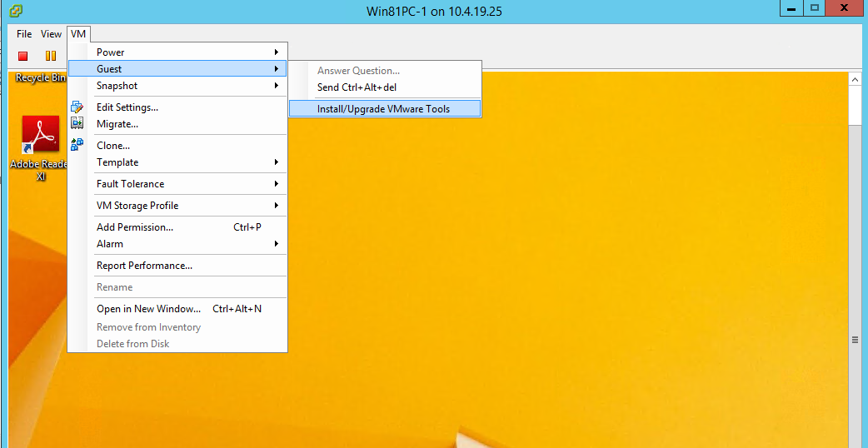Choose Open in New Window...
The height and width of the screenshot is (448, 868).
pos(177,309)
